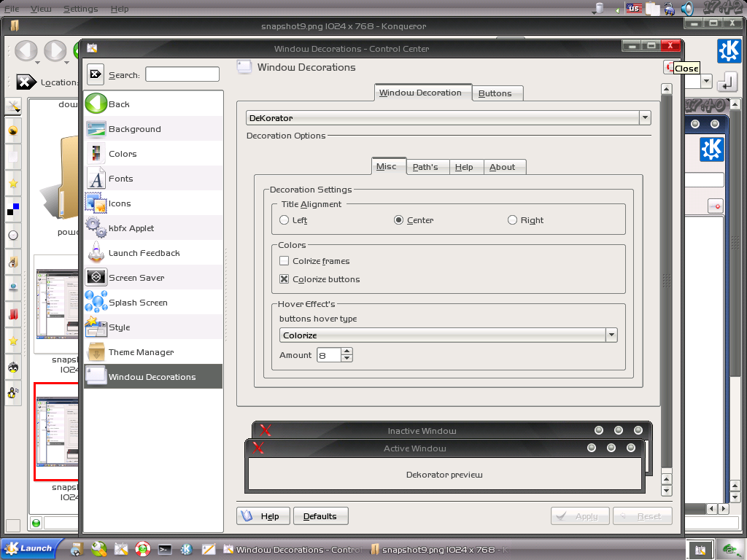Open the Launch Feedback rocket icon
Screen dimensions: 747x560
[x=96, y=252]
